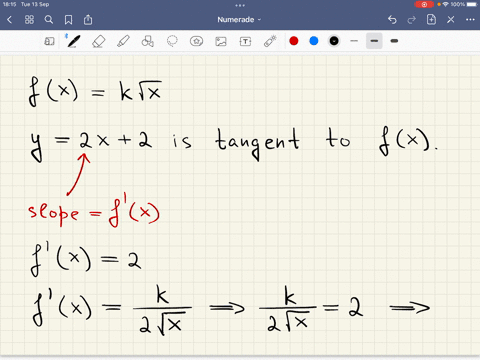The height and width of the screenshot is (360, 480).
Task: Undo the last stroke
Action: coord(392,20)
